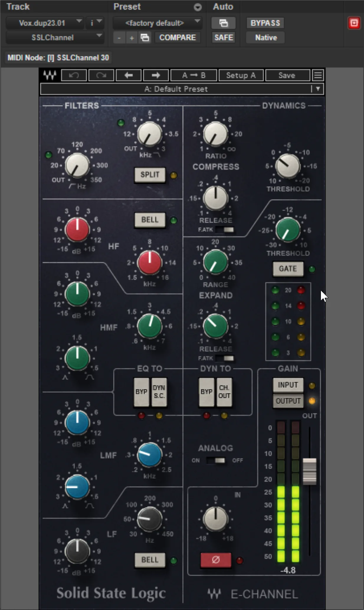Viewport: 364px width, 610px height.
Task: Click the Preset menu circle arrow
Action: click(x=198, y=7)
